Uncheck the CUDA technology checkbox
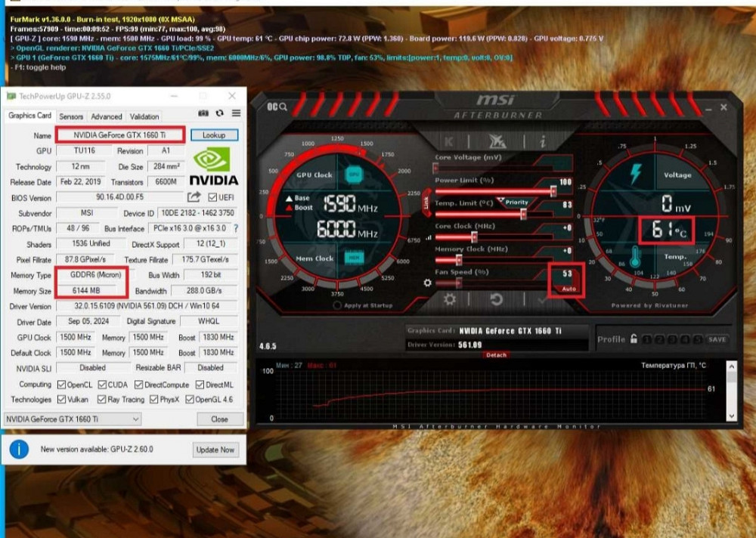 [x=102, y=385]
